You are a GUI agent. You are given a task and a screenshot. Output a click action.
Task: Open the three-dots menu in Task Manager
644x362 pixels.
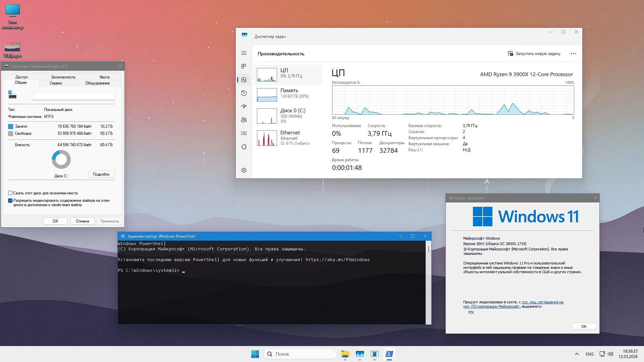pyautogui.click(x=573, y=53)
